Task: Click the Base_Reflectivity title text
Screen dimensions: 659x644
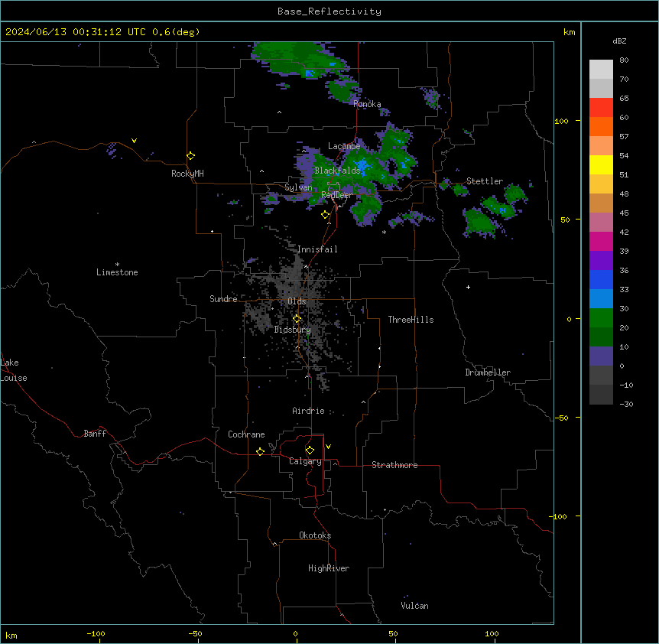Action: (x=329, y=11)
